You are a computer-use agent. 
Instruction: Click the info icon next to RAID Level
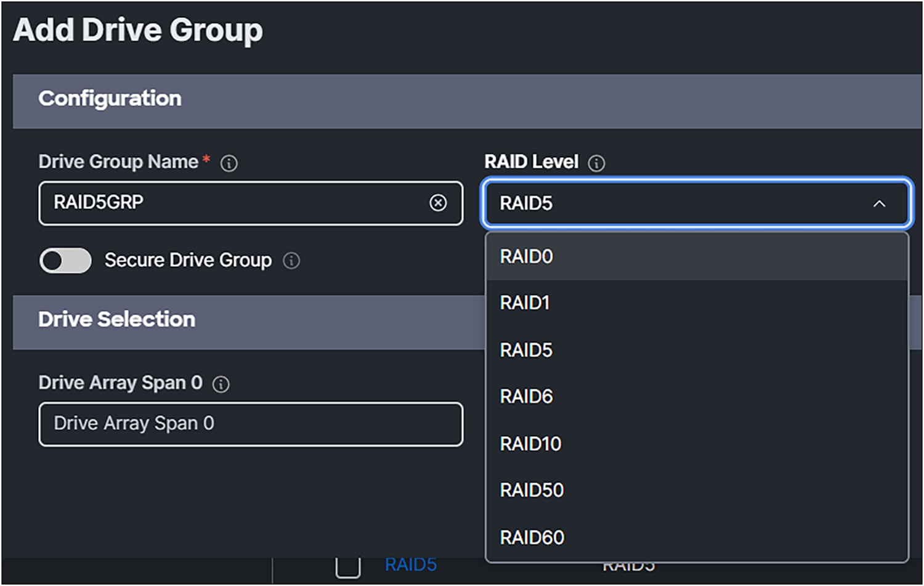pyautogui.click(x=596, y=163)
